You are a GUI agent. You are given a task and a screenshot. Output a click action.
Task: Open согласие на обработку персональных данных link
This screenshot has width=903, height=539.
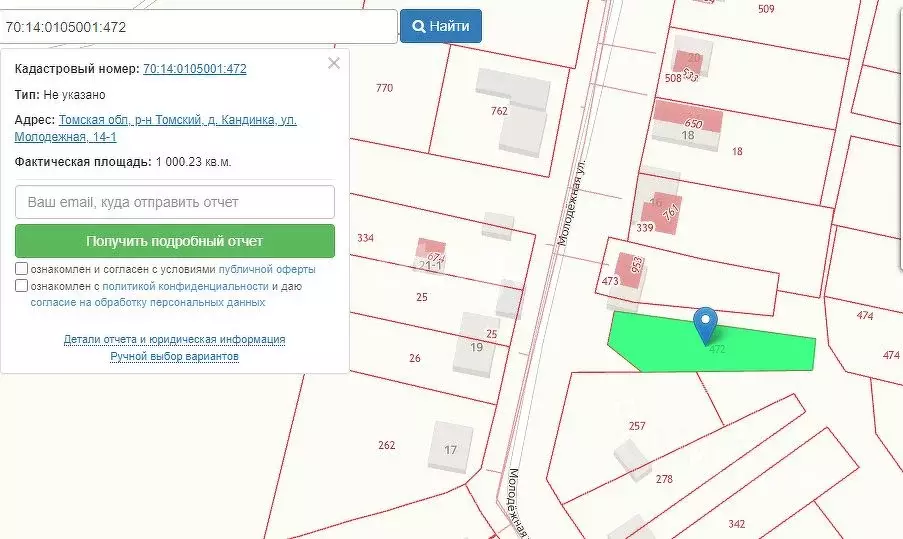(148, 302)
